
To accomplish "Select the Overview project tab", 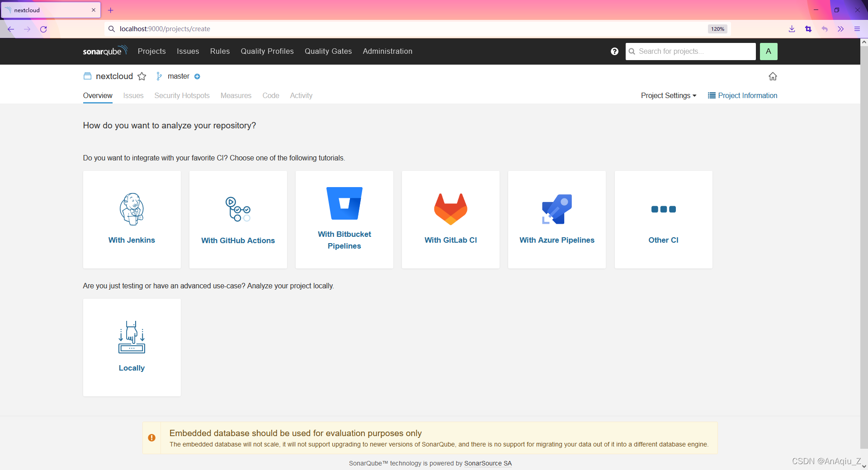I will click(98, 95).
